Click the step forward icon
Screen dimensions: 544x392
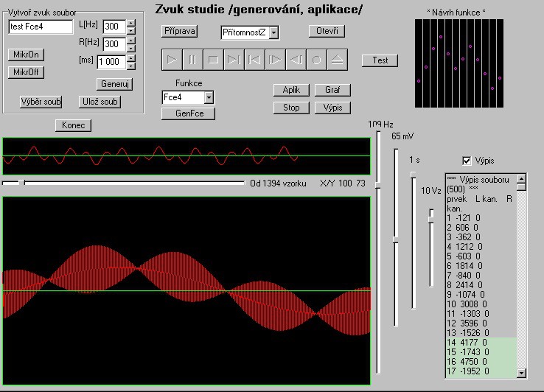[x=274, y=60]
